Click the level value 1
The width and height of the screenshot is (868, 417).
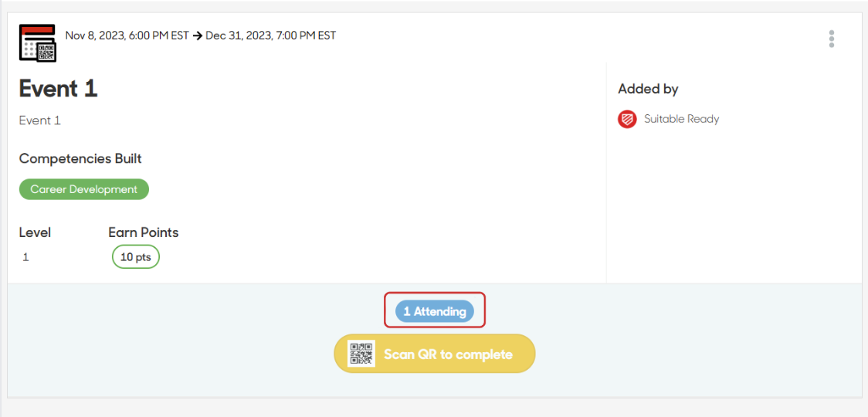click(26, 257)
